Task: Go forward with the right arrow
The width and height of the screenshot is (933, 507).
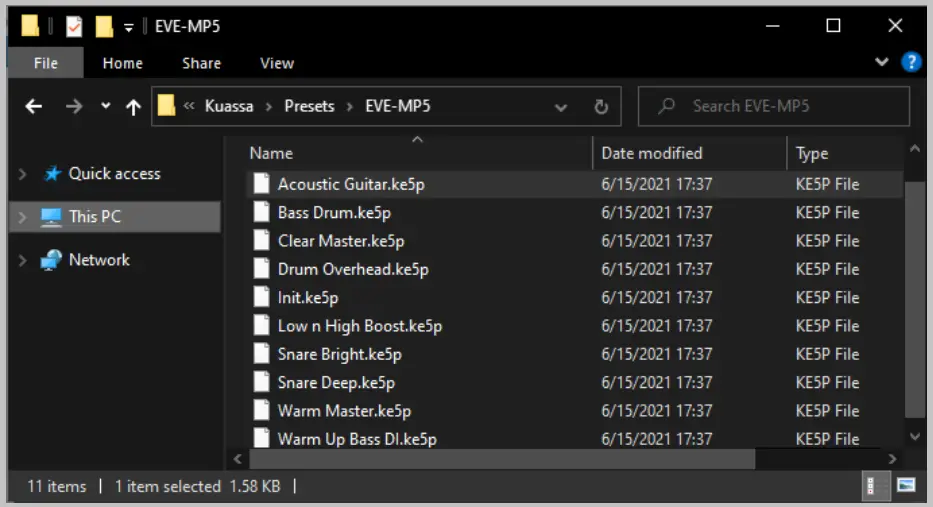Action: tap(74, 107)
